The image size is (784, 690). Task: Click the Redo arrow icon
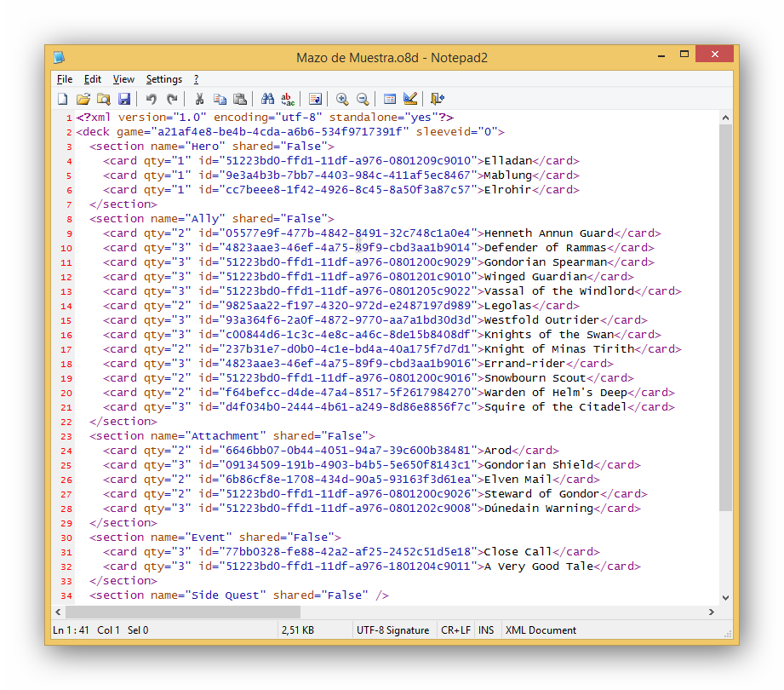point(172,99)
